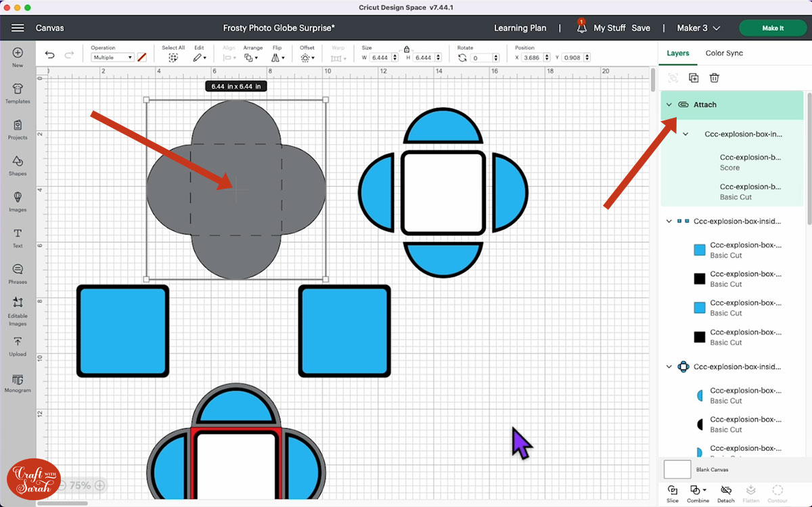The height and width of the screenshot is (507, 812).
Task: Switch to the Color Sync tab
Action: click(x=724, y=53)
